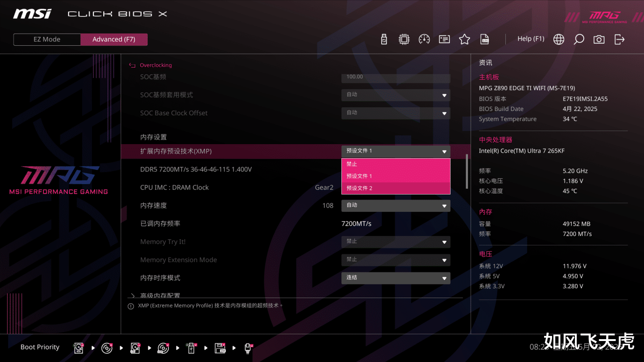Open the search magnifier icon

[579, 39]
